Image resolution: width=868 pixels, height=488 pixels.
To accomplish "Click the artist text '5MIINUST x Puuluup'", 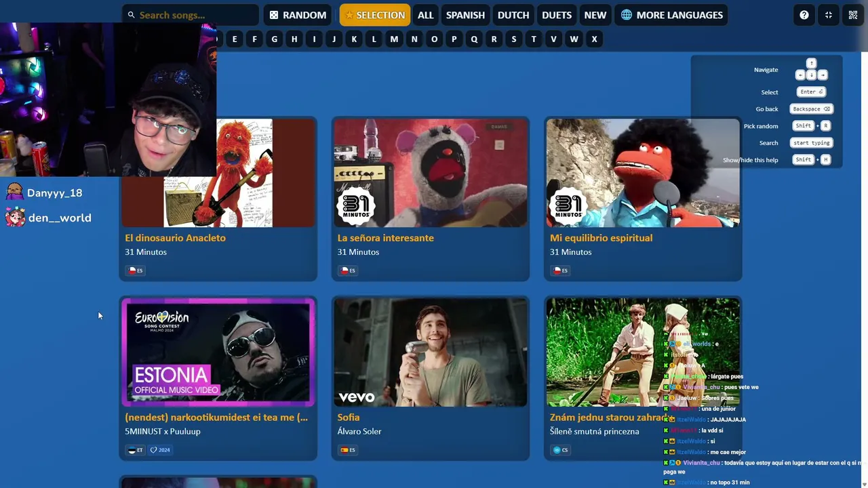I will [163, 432].
